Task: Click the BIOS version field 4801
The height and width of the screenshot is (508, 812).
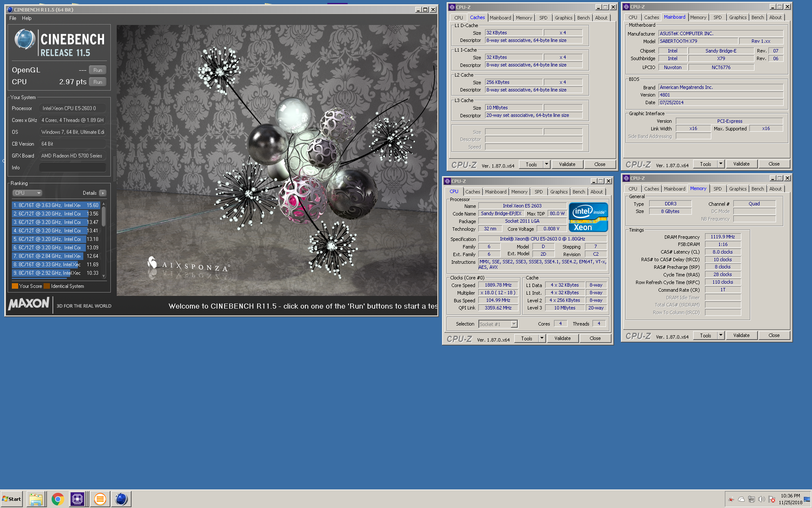Action: pyautogui.click(x=721, y=95)
